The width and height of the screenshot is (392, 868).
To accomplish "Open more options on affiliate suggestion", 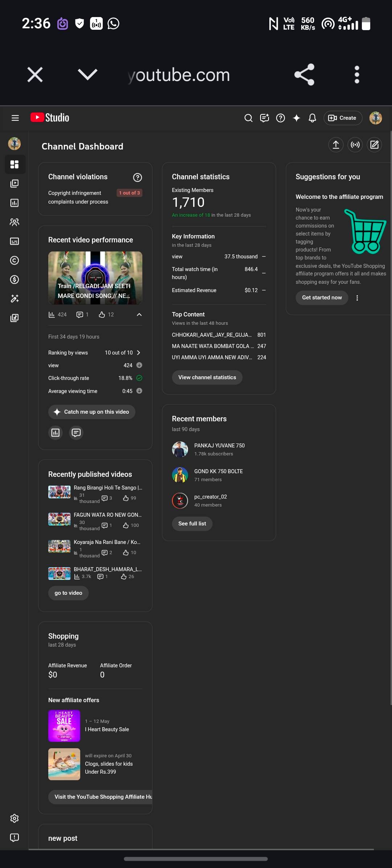I will click(x=357, y=298).
